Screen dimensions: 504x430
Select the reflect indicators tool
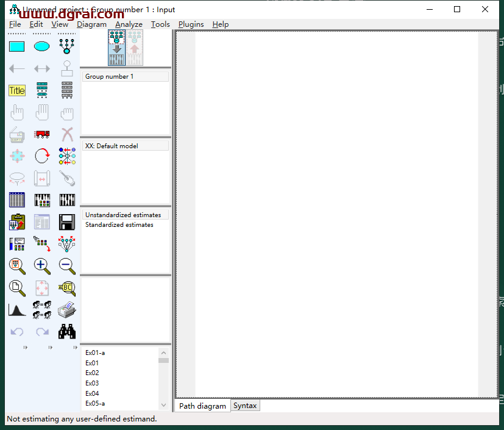click(x=67, y=156)
